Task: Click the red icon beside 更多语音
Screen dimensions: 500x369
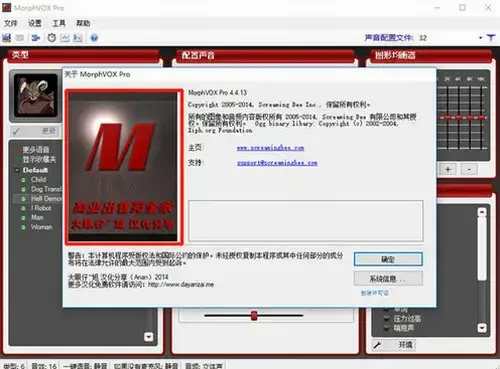Action: pos(17,150)
